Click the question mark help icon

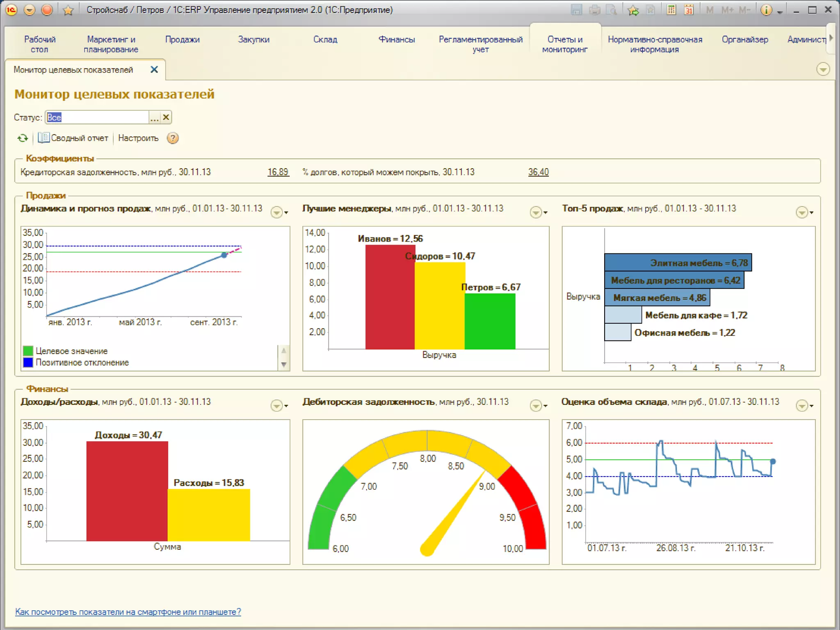[173, 138]
